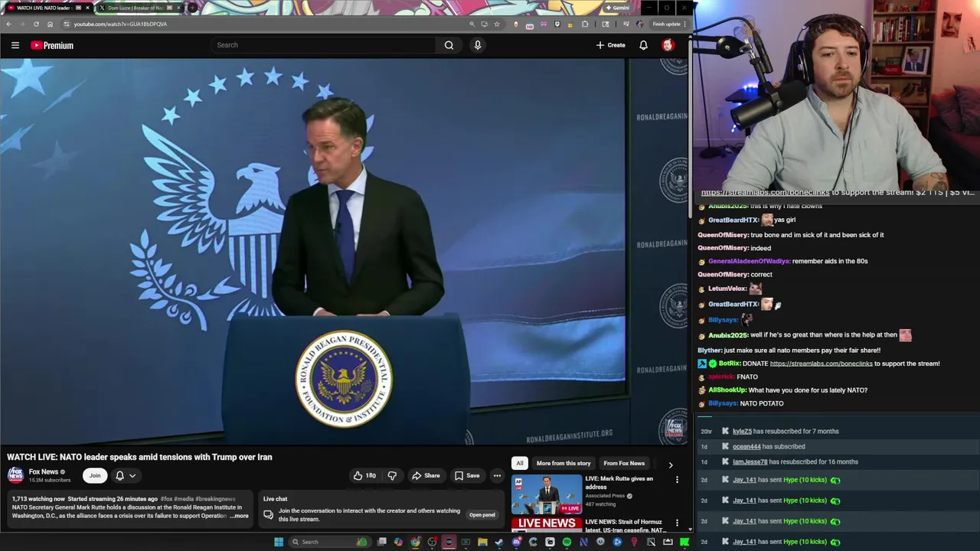Open Fox News channel avatar

(15, 475)
